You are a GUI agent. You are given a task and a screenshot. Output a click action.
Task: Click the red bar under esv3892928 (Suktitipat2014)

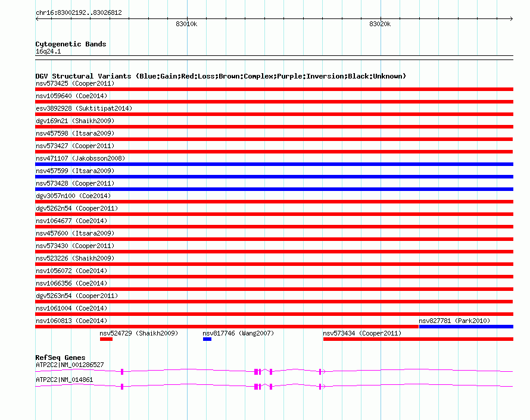(x=274, y=114)
